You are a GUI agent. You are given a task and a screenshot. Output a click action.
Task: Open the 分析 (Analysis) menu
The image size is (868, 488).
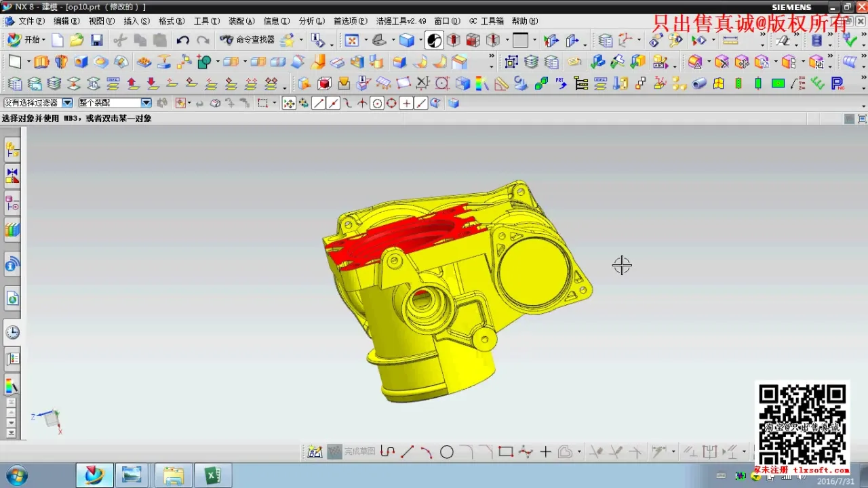coord(311,21)
